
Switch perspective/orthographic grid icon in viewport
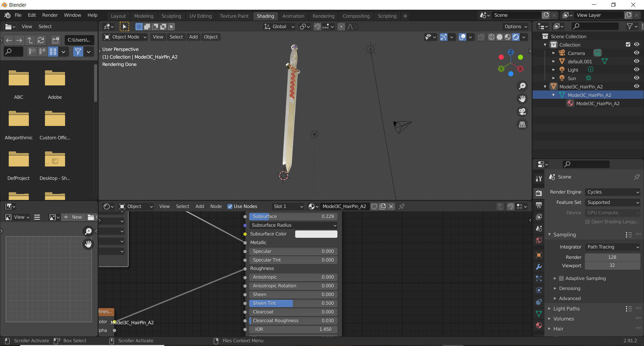(x=522, y=124)
